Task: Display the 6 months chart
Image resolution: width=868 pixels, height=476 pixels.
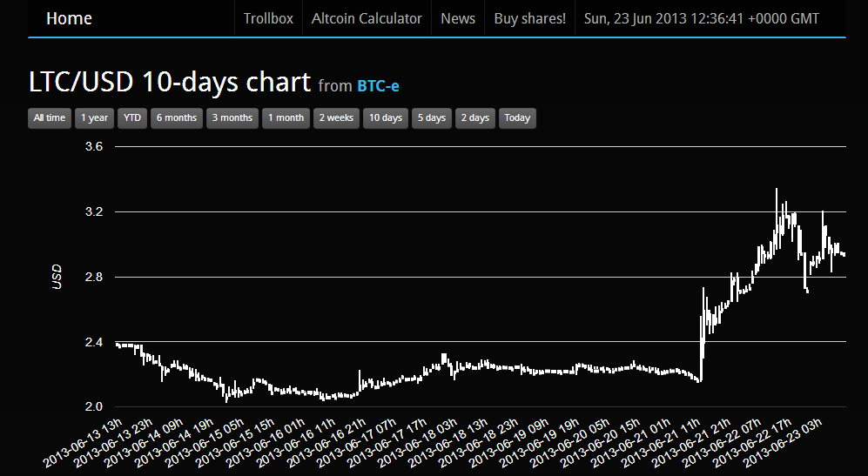Action: [x=176, y=118]
